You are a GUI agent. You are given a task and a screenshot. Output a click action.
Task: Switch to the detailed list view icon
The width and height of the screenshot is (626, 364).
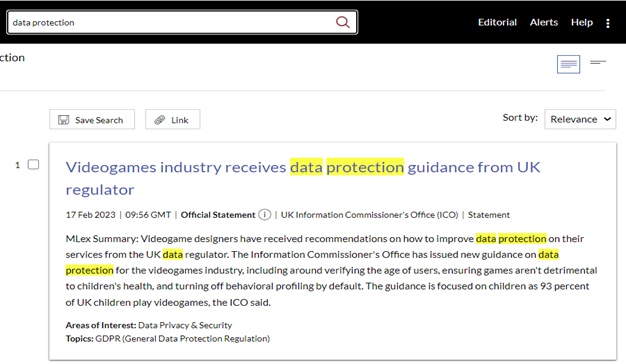(569, 64)
